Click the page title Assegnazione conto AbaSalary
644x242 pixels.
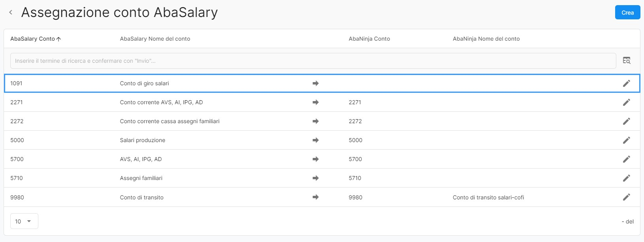coord(119,12)
